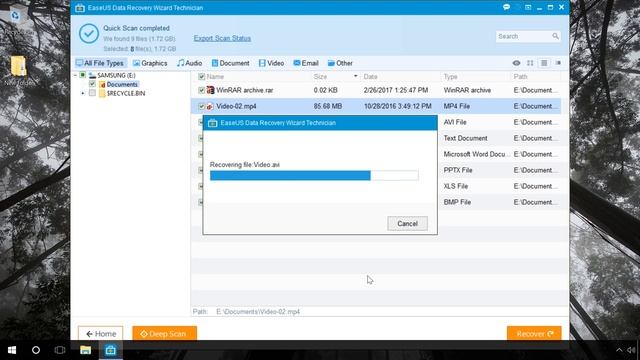Click the Video-02.mp4 file icon
The width and height of the screenshot is (640, 360).
(210, 106)
